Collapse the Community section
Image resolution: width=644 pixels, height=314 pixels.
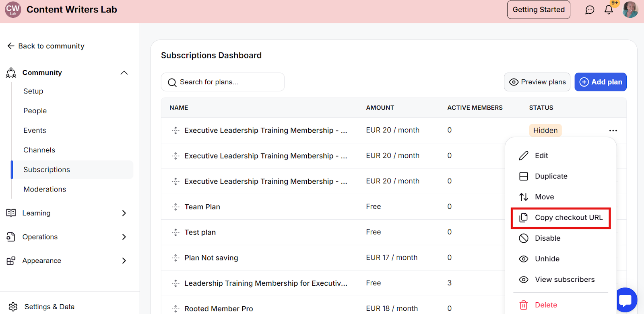(x=124, y=73)
